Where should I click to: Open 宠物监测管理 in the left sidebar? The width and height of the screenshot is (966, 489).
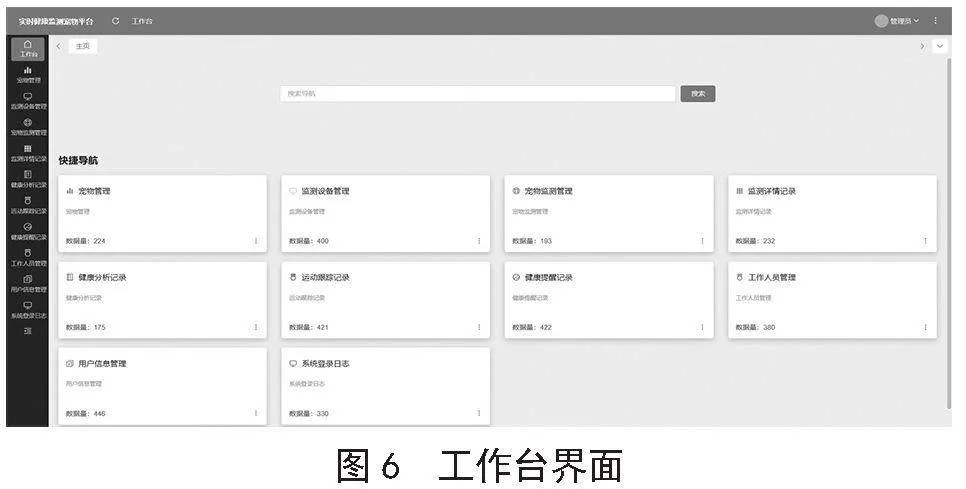tap(28, 127)
